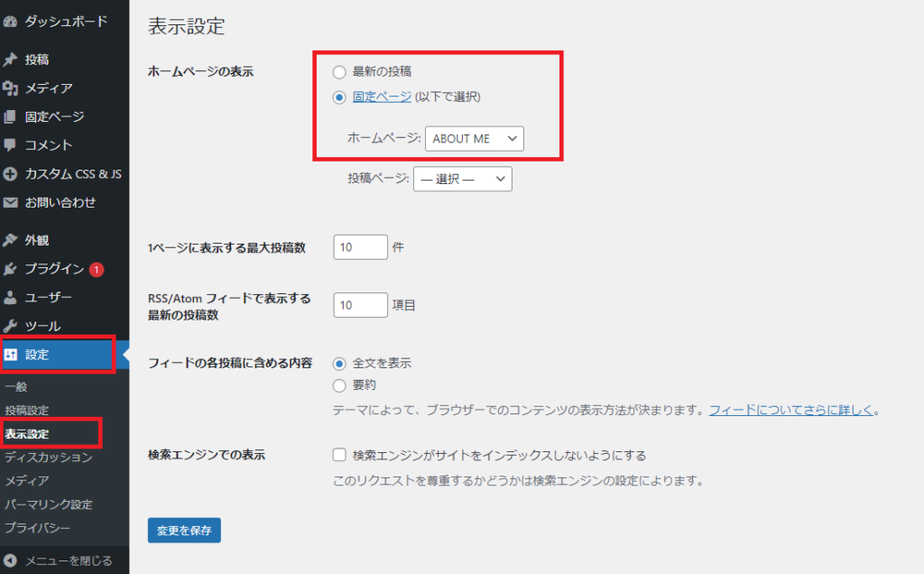This screenshot has width=924, height=574.
Task: Select the 全文を表示 radio button
Action: (x=339, y=363)
